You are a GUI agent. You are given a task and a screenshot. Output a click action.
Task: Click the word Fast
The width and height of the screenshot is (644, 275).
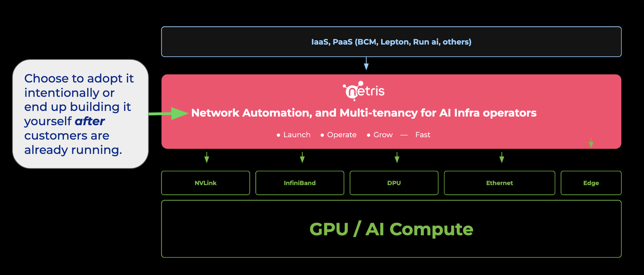click(423, 135)
